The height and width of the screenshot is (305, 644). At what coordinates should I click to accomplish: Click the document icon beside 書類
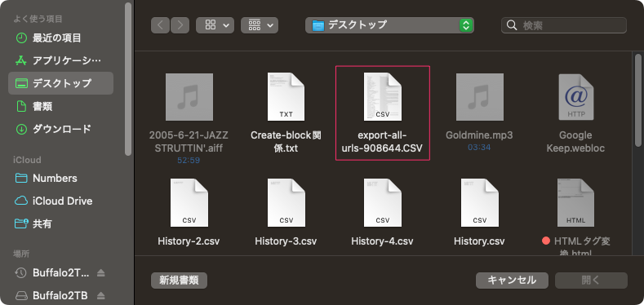click(x=20, y=107)
